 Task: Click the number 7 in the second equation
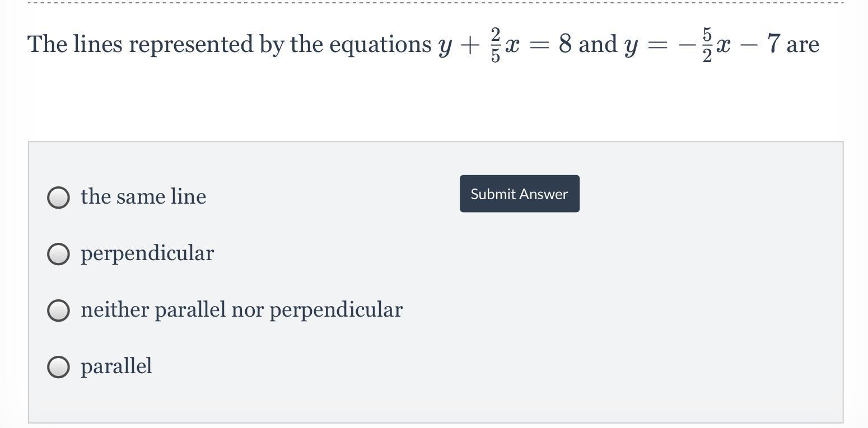click(x=773, y=43)
